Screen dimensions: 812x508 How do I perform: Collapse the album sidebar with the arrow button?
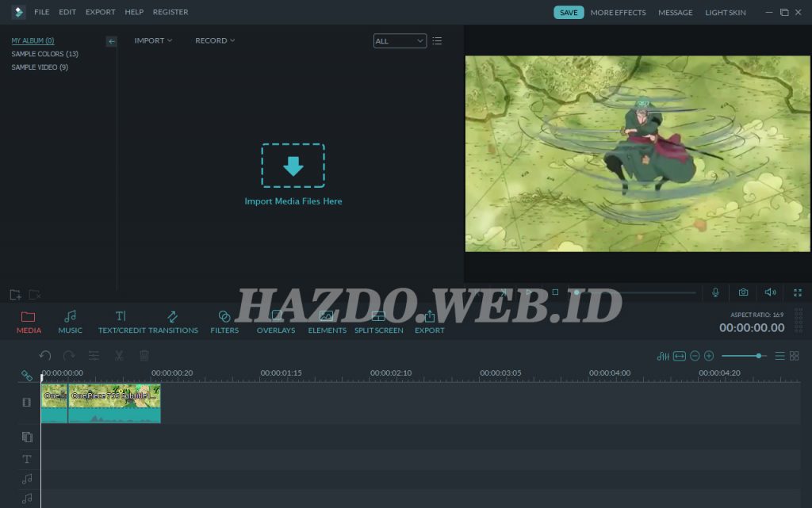tap(111, 41)
